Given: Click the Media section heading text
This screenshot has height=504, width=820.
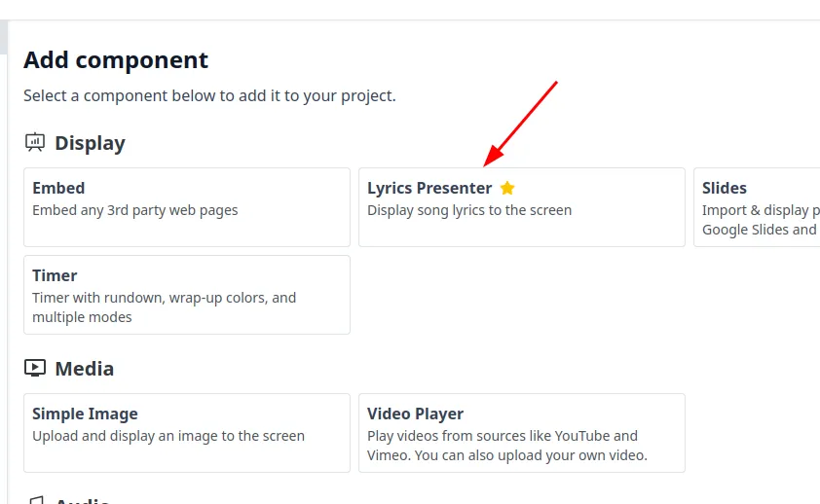Looking at the screenshot, I should point(84,369).
